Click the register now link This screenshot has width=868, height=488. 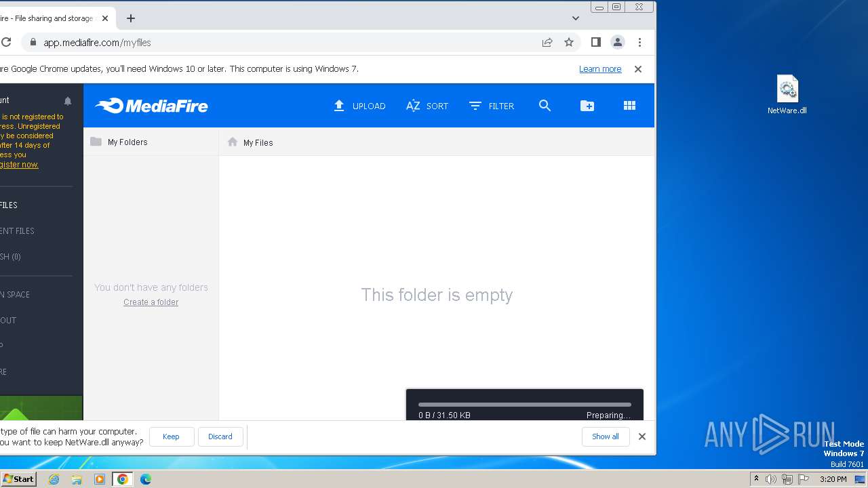[19, 165]
